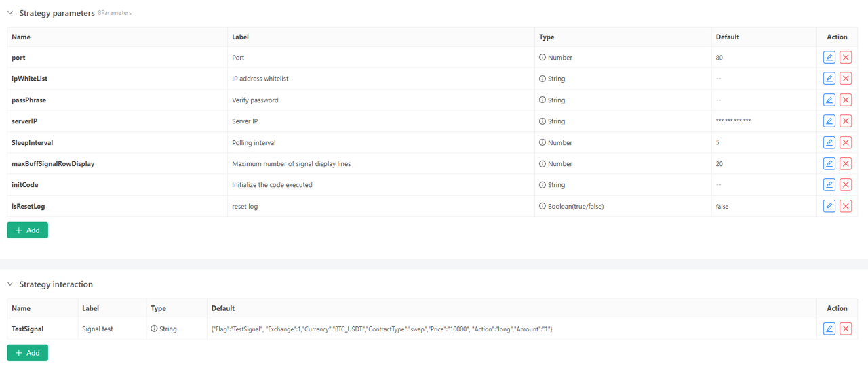Click the 'Server IP' label
868x380 pixels.
(245, 121)
